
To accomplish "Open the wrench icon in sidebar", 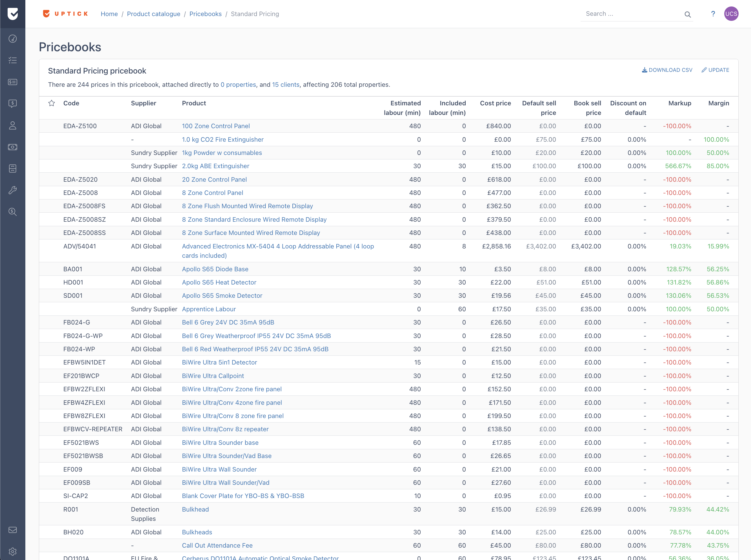I will [13, 190].
